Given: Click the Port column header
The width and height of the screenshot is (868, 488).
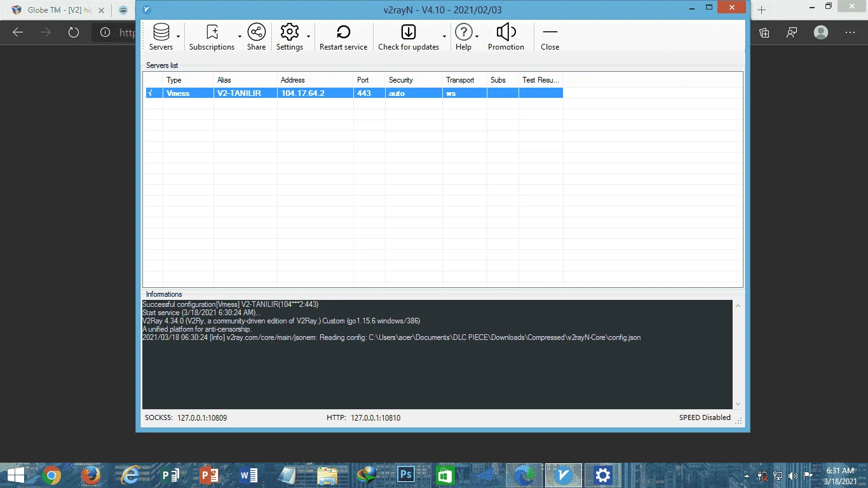Looking at the screenshot, I should click(369, 80).
